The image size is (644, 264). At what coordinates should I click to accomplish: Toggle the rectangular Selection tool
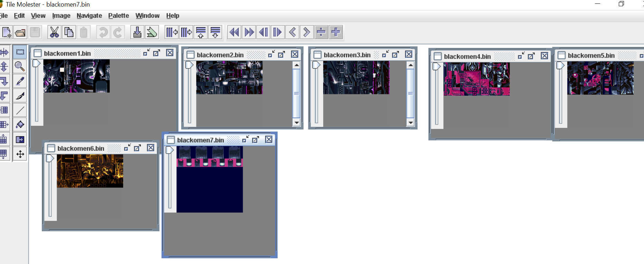(20, 52)
